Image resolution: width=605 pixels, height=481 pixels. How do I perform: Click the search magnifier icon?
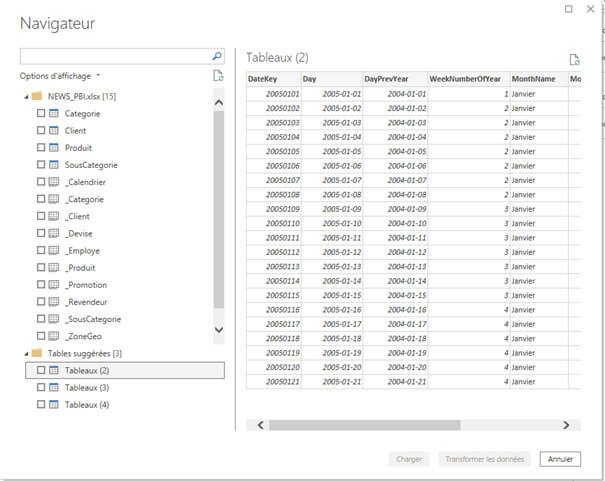[217, 56]
